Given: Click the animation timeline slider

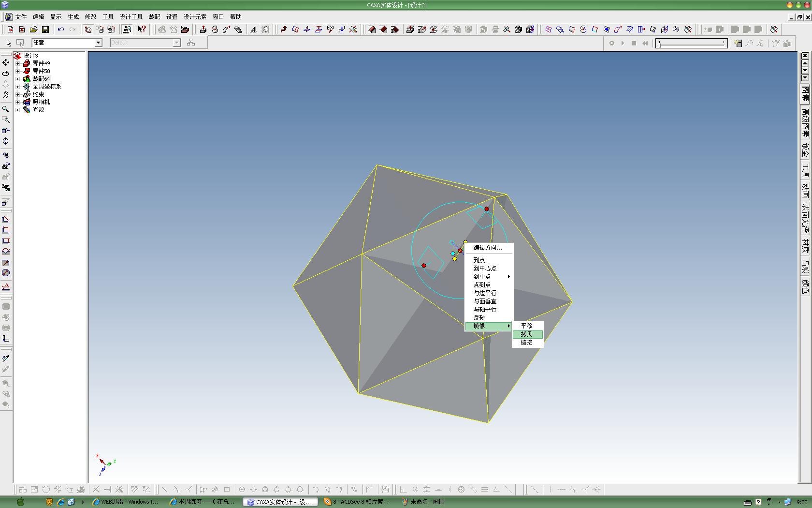Looking at the screenshot, I should coord(692,43).
